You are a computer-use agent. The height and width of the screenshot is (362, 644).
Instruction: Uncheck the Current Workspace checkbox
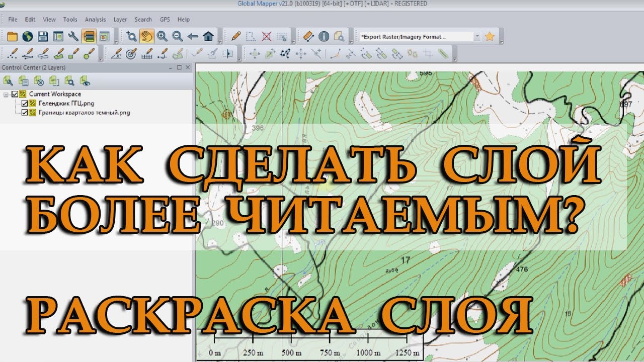click(x=15, y=94)
